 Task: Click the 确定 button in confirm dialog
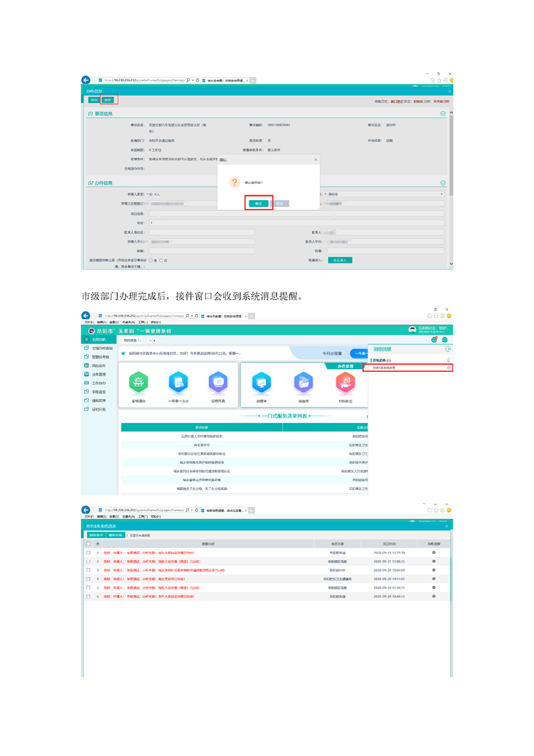pos(259,203)
